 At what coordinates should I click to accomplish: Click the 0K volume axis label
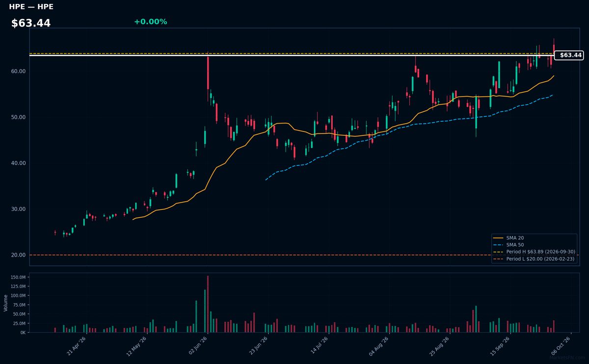pos(23,333)
